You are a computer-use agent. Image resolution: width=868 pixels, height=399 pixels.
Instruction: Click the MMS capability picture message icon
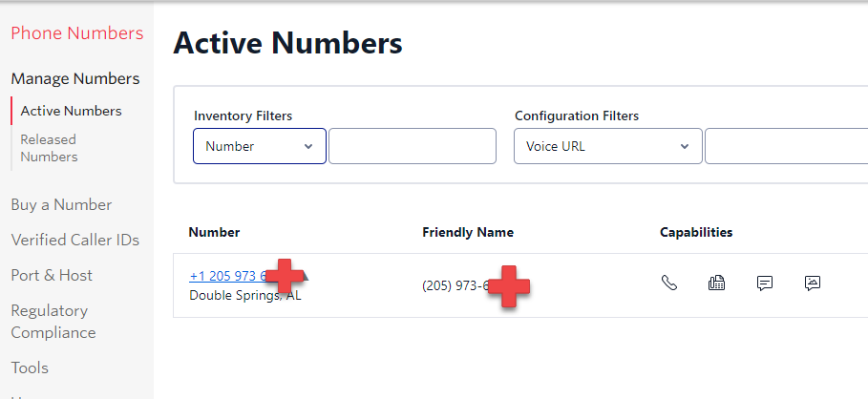pyautogui.click(x=813, y=283)
